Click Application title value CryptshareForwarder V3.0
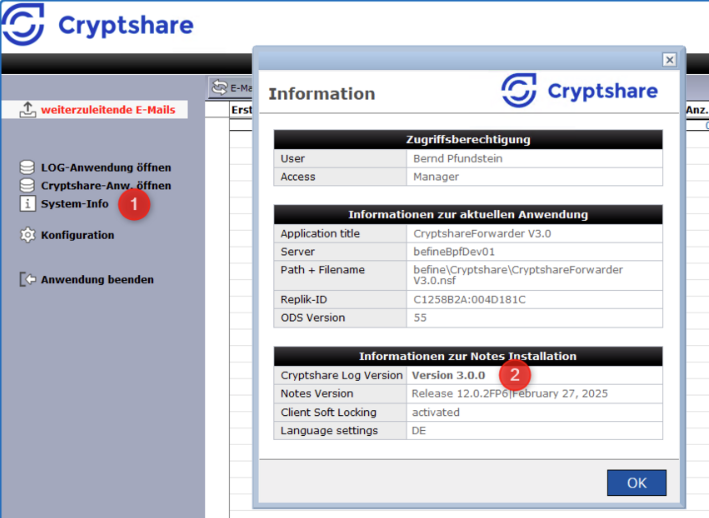 [x=482, y=234]
